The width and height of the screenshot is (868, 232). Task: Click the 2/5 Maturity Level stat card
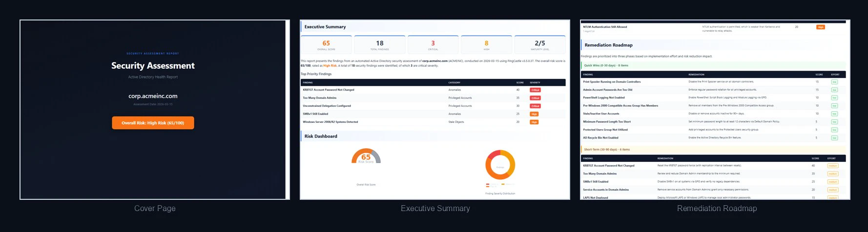tap(540, 45)
